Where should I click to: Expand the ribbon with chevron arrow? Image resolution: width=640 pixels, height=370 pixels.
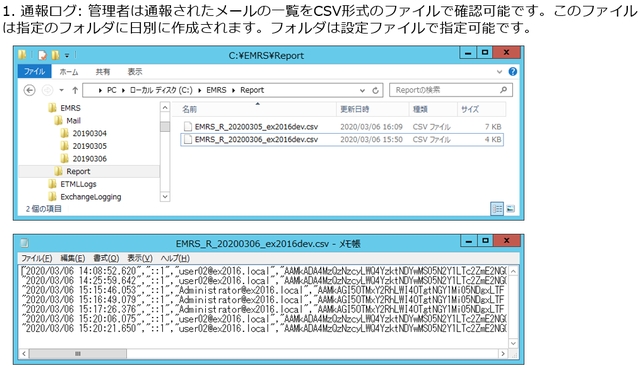click(499, 72)
